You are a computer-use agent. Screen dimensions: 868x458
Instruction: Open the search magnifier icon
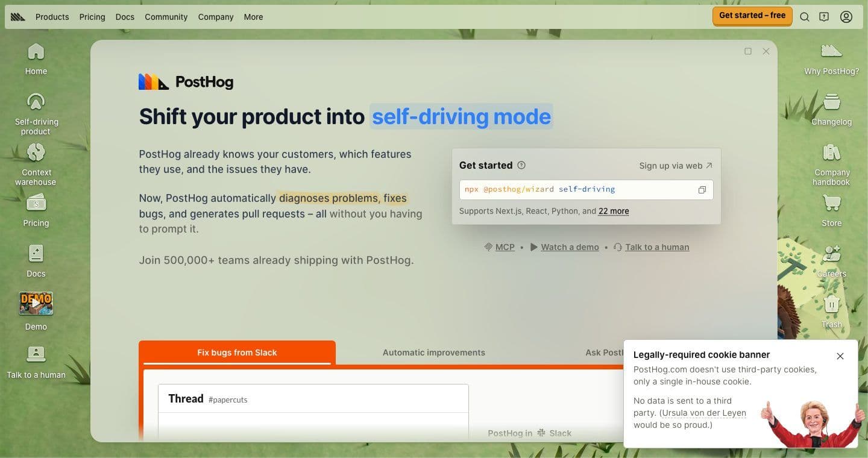pyautogui.click(x=805, y=17)
